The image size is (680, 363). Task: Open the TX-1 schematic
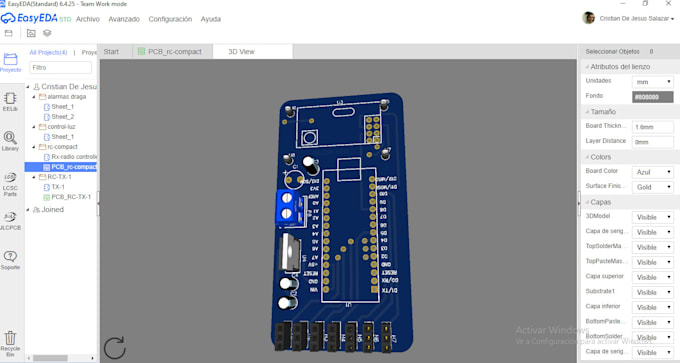point(58,187)
